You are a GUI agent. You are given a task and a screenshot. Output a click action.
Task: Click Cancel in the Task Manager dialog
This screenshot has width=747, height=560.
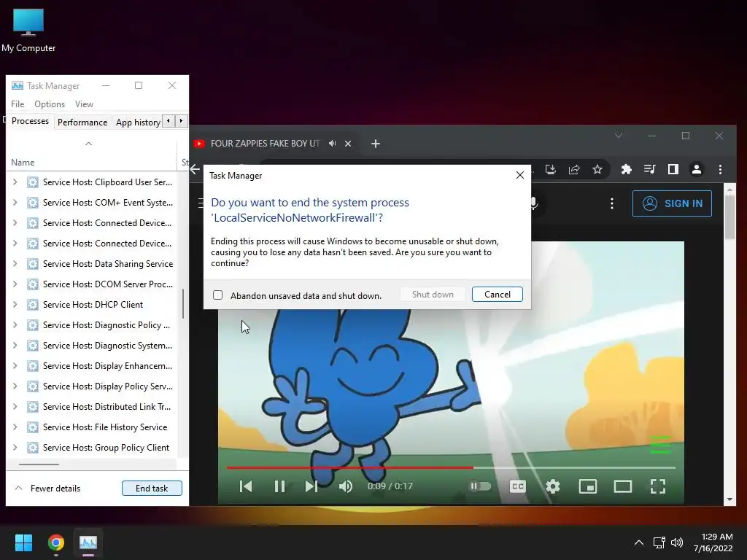[497, 295]
